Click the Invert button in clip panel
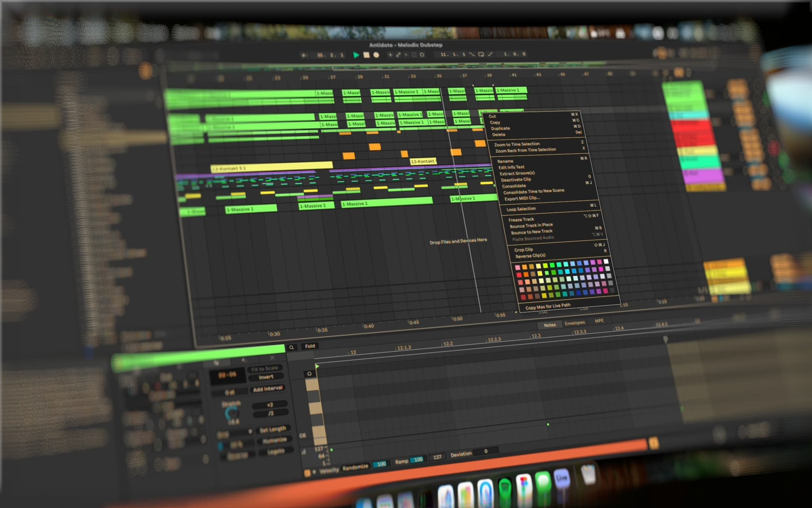The height and width of the screenshot is (508, 812). click(266, 377)
